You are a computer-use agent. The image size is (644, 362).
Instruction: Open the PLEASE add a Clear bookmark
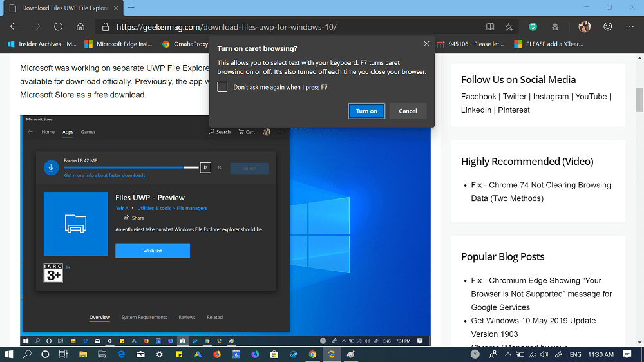click(x=549, y=44)
